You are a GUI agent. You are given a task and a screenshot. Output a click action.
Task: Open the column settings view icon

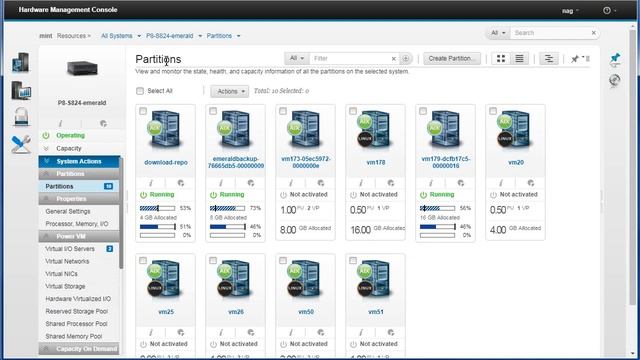click(x=549, y=59)
